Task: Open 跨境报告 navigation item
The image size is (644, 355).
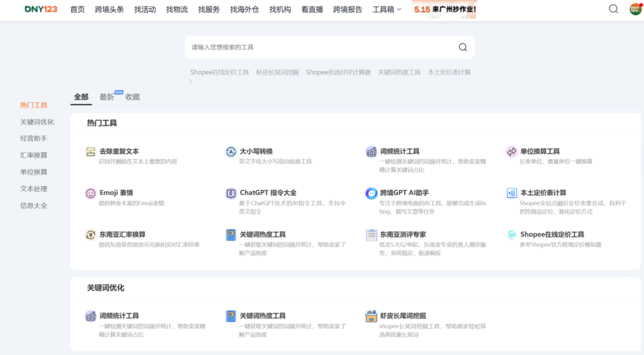Action: pos(348,10)
